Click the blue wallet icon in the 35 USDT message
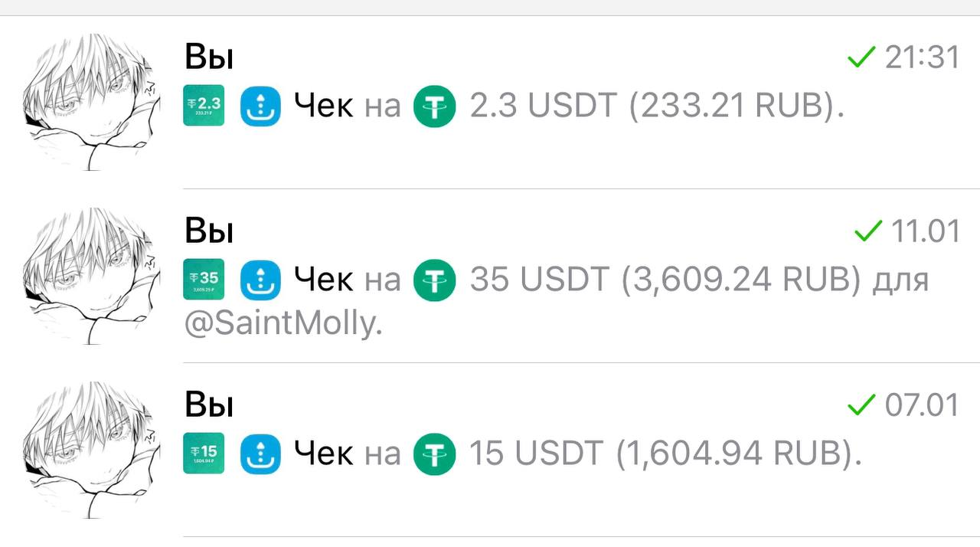This screenshot has width=980, height=547. coord(261,280)
